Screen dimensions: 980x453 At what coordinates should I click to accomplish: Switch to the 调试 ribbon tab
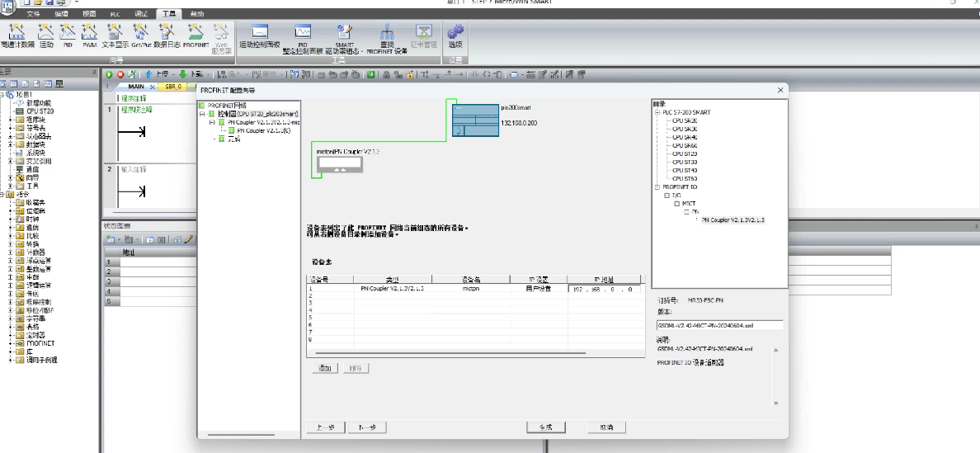point(141,14)
